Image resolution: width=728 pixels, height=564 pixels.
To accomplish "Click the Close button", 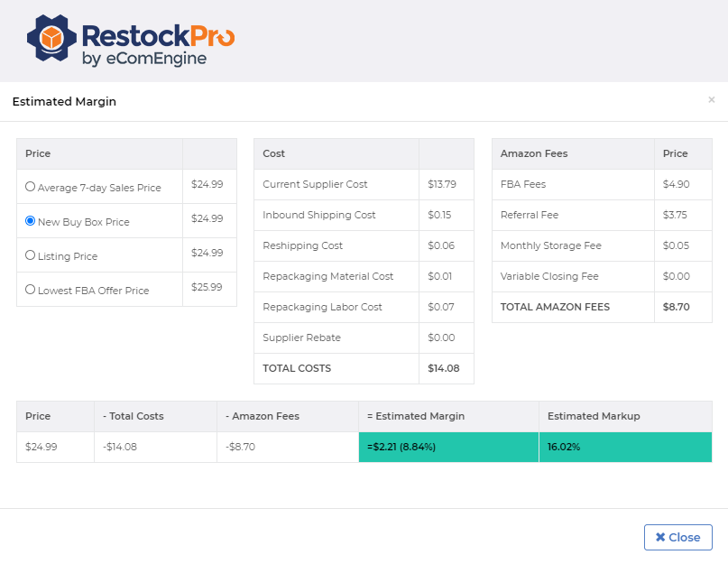I will pyautogui.click(x=677, y=537).
